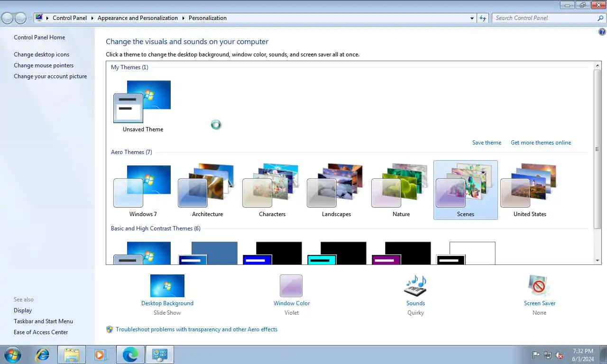Viewport: 607px width, 364px height.
Task: Click the search magnifier icon
Action: coord(600,18)
